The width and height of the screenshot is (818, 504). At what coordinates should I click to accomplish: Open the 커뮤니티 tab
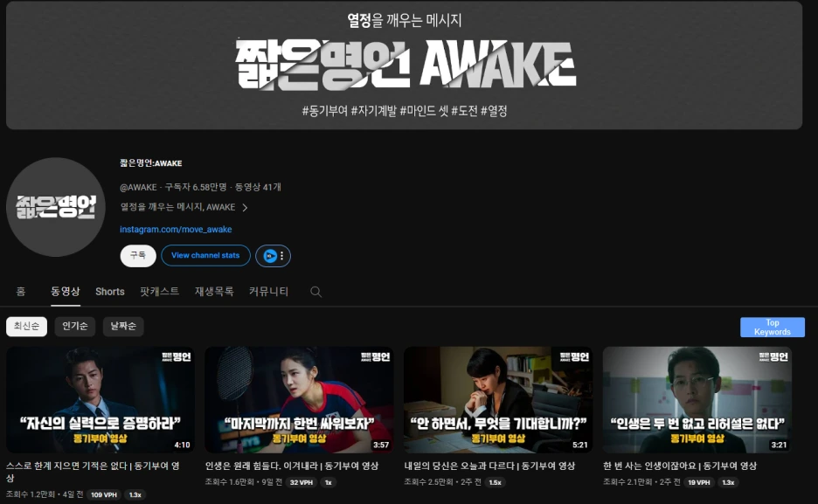(x=268, y=292)
